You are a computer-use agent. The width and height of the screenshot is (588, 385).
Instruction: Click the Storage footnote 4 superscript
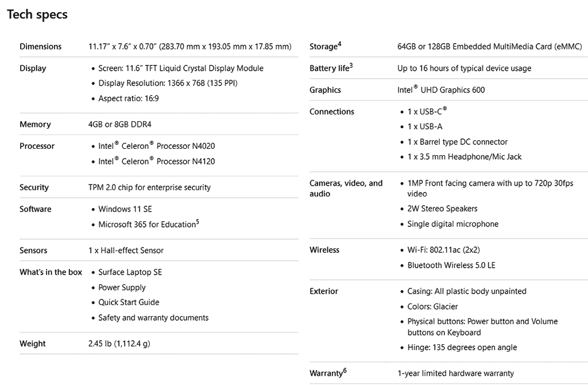click(339, 44)
